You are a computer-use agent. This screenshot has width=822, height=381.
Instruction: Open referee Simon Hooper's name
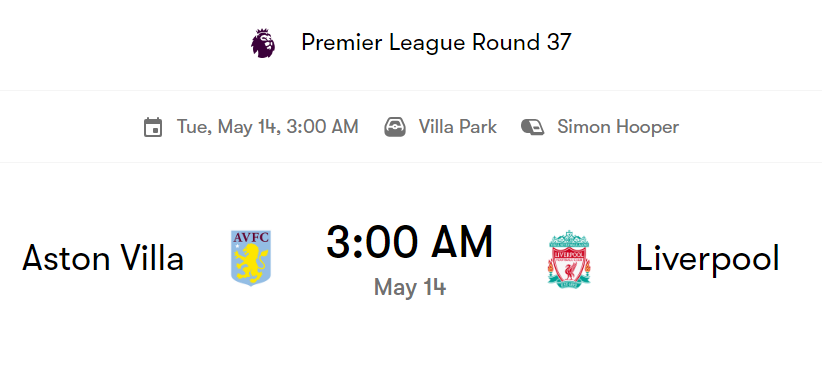click(618, 127)
